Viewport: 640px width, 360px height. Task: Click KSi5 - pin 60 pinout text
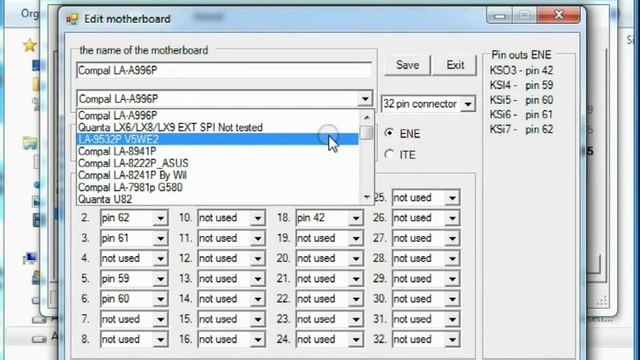(521, 100)
